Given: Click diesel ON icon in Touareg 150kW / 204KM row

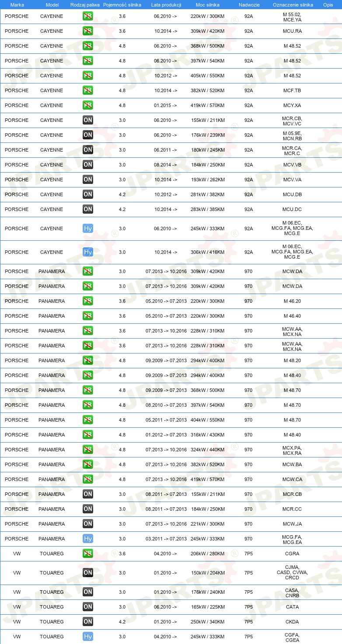Looking at the screenshot, I should click(x=88, y=573).
